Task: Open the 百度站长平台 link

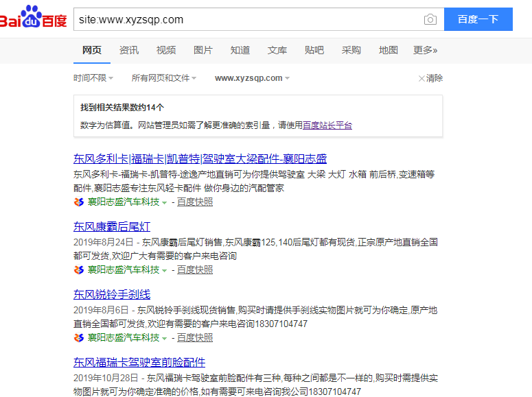Action: point(327,125)
